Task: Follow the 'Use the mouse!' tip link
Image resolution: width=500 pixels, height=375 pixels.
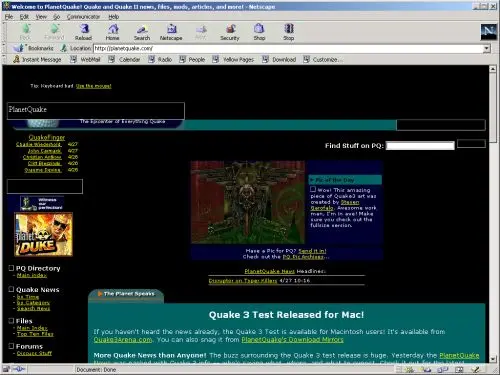Action: pos(93,86)
